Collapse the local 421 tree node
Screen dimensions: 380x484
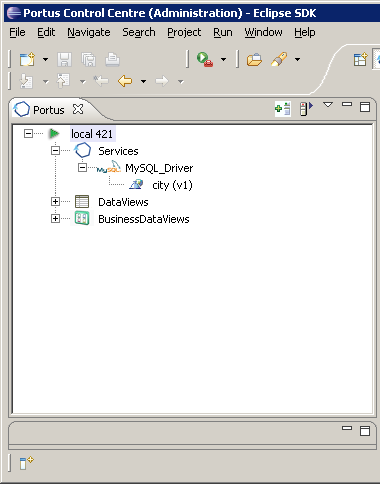point(29,134)
